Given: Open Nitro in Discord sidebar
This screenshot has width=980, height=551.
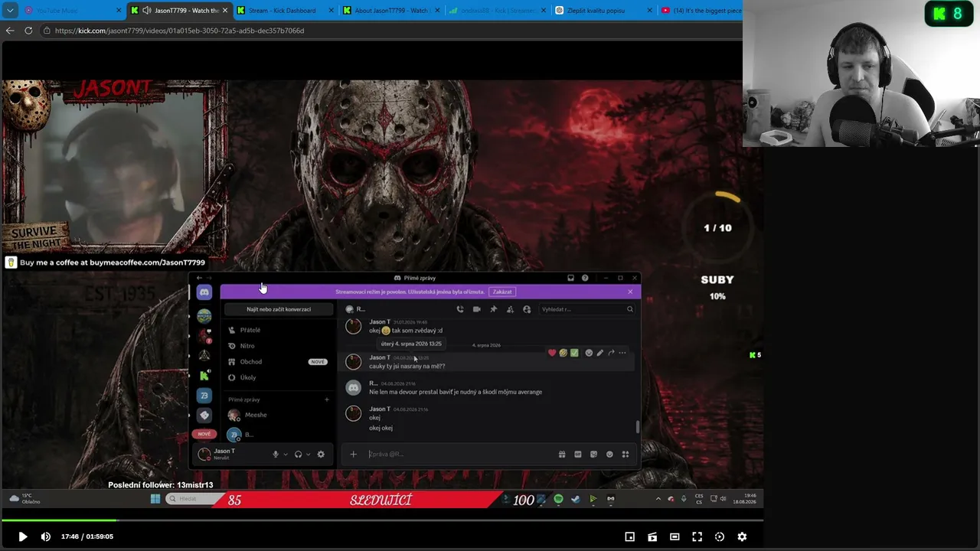Looking at the screenshot, I should 279,346.
